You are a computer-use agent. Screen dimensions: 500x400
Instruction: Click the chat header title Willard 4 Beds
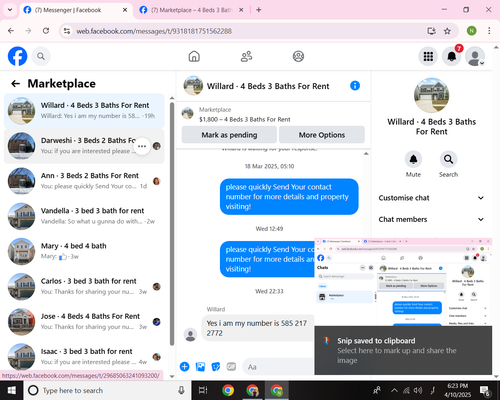(x=268, y=86)
